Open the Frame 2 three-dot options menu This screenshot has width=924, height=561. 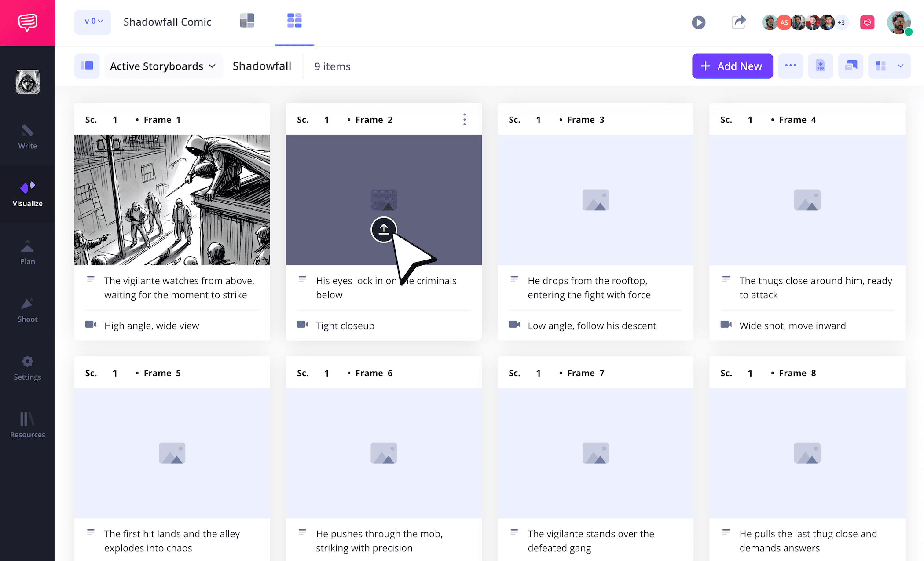[464, 120]
